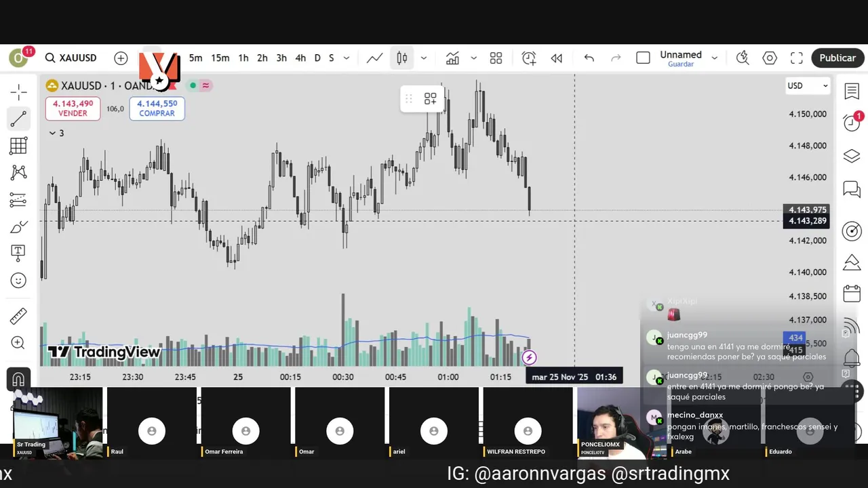Click the VENDER 4.143,490 sell button
The height and width of the screenshot is (488, 868).
pos(73,108)
